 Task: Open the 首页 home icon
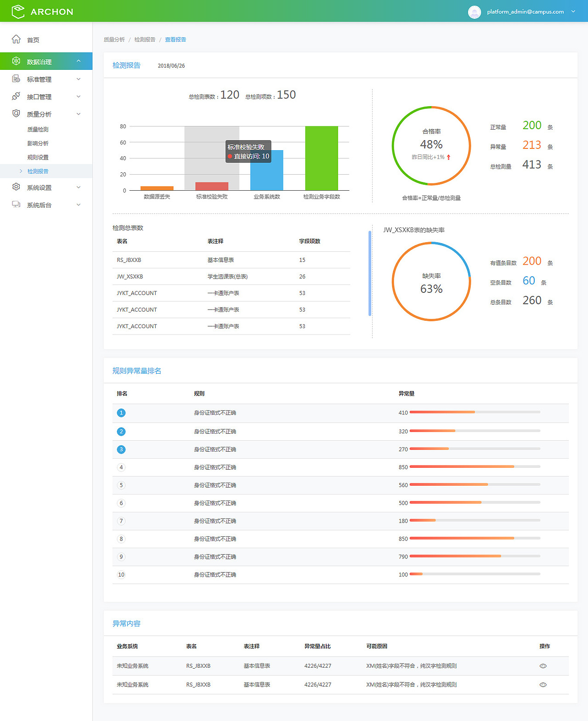click(16, 40)
